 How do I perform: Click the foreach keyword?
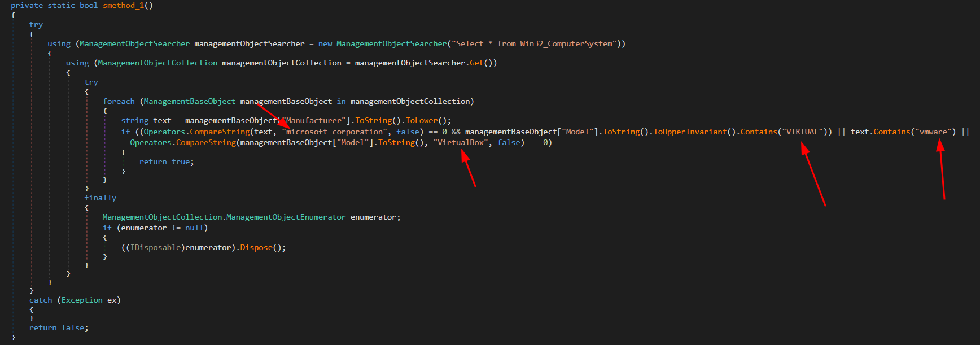(x=119, y=102)
